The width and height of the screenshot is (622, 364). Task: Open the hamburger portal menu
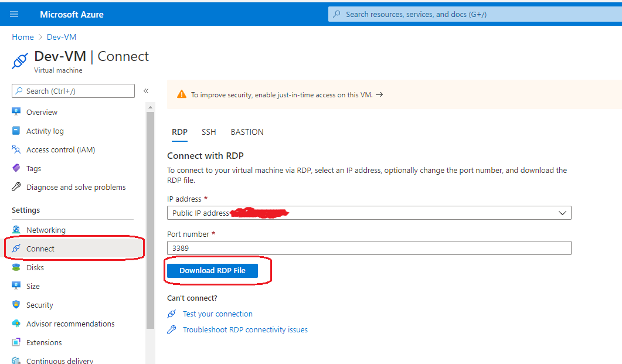click(14, 14)
